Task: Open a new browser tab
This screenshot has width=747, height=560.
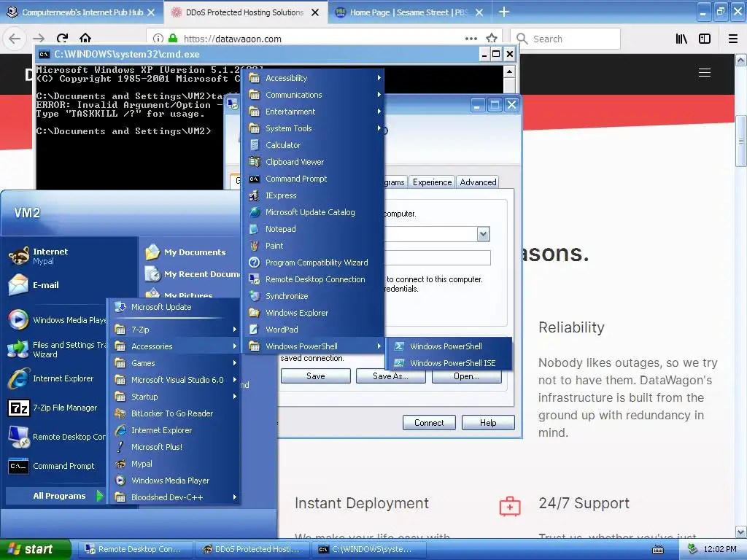Action: point(503,12)
